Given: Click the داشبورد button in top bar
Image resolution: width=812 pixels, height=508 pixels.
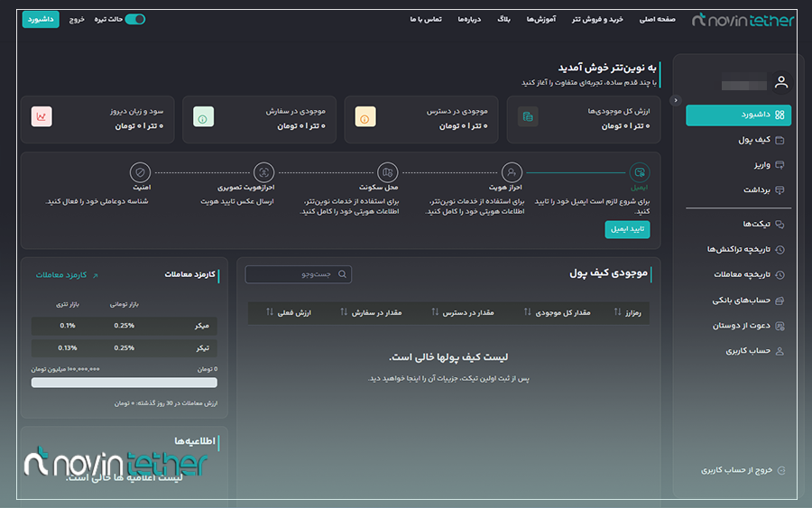Looking at the screenshot, I should [41, 19].
